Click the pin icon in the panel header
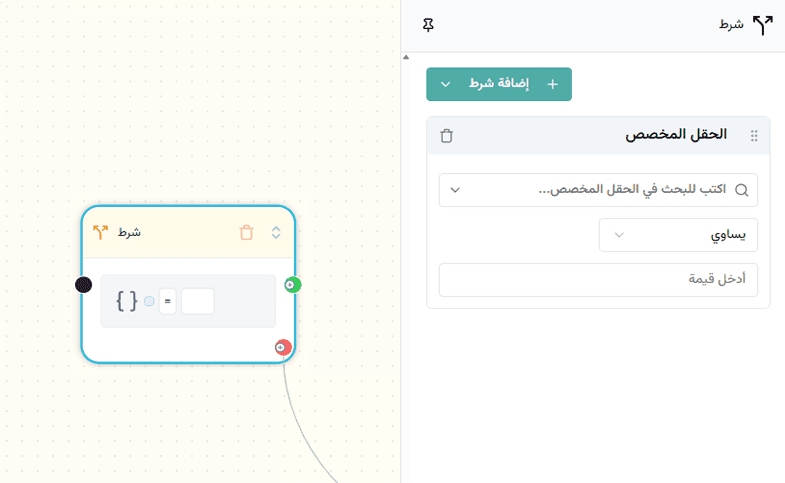 click(428, 25)
